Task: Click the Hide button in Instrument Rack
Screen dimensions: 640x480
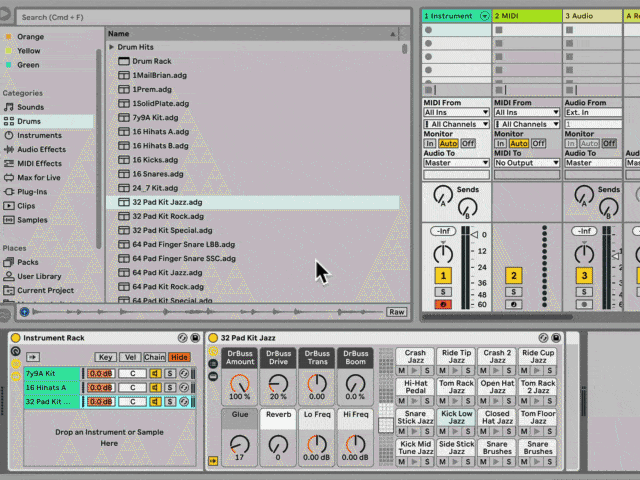Action: click(179, 357)
